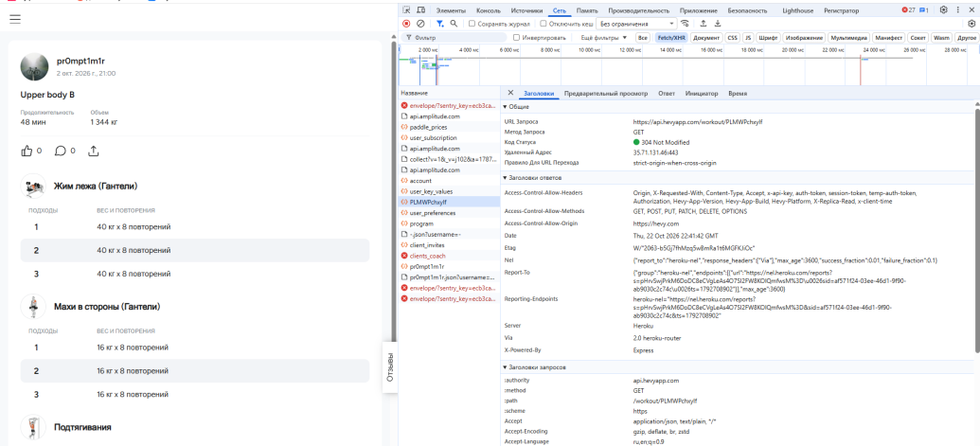This screenshot has width=980, height=446.
Task: Switch to the Элементы tab
Action: 451,10
